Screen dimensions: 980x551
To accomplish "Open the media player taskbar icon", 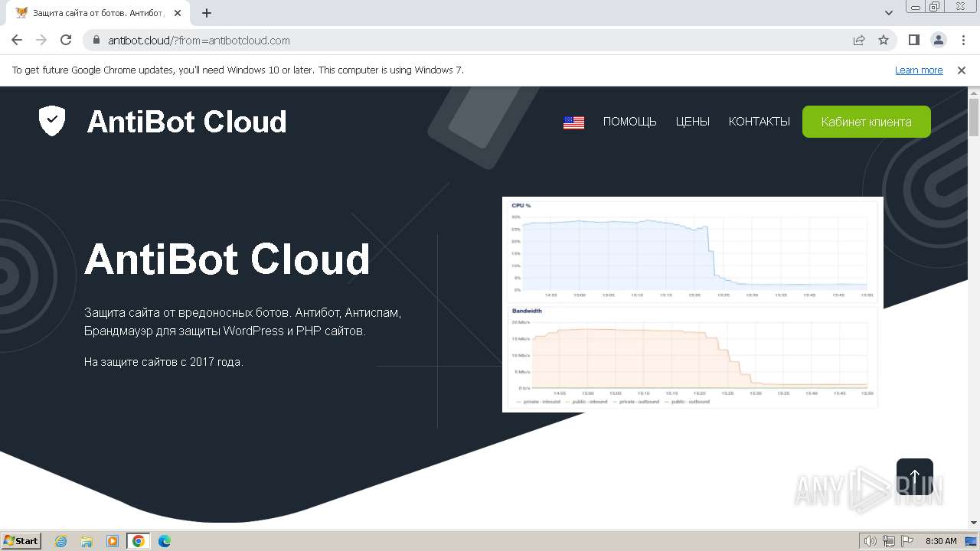I will [113, 541].
